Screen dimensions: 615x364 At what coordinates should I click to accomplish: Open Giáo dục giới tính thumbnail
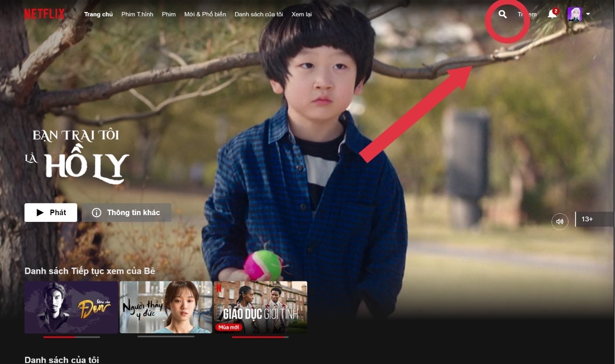point(260,307)
